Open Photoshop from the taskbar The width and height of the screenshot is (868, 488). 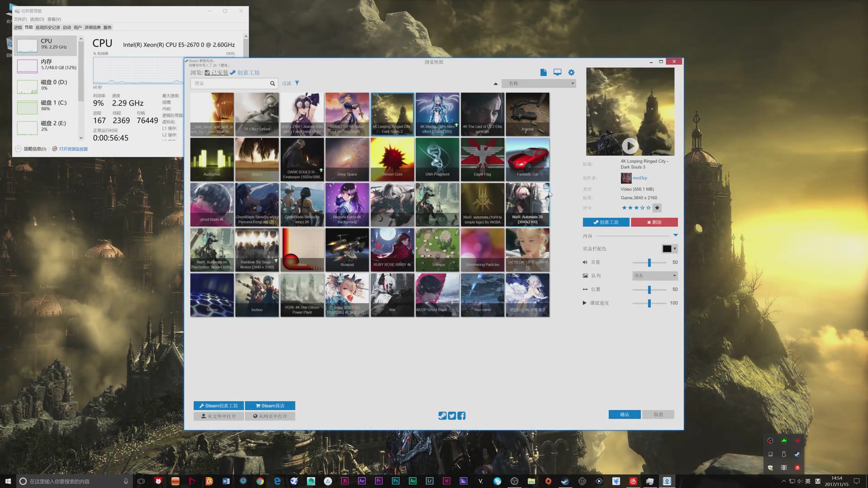(396, 481)
